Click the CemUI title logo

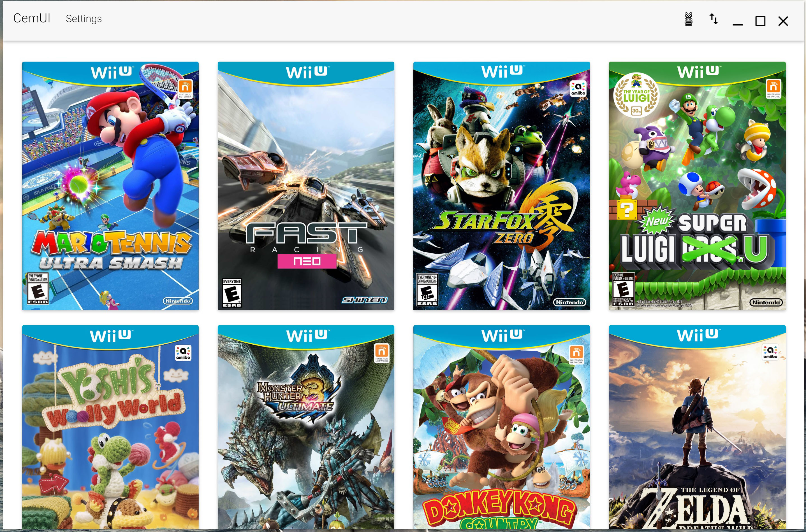(x=32, y=18)
